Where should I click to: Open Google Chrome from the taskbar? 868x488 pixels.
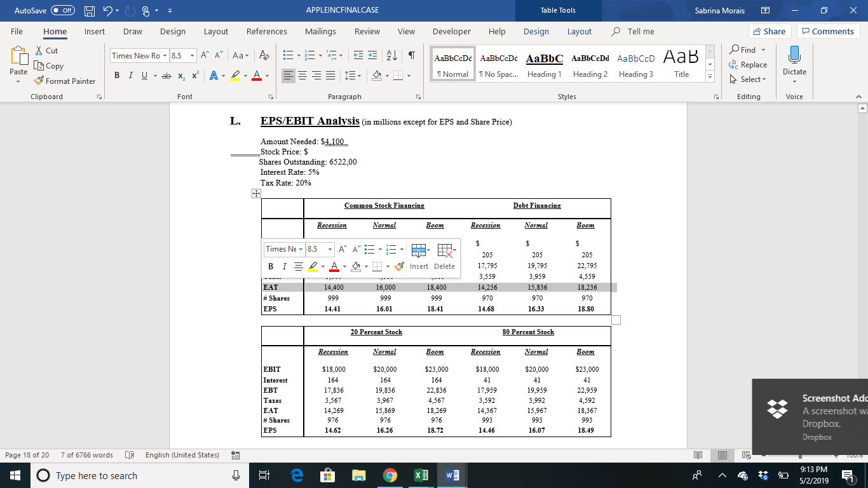point(390,475)
